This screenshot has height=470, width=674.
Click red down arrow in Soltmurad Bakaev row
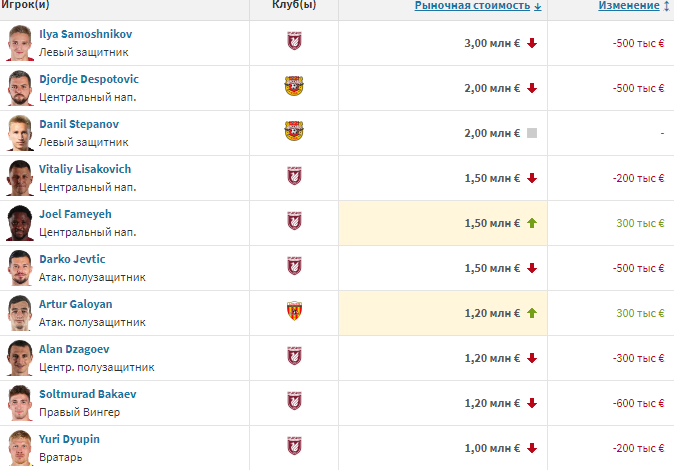pos(532,403)
